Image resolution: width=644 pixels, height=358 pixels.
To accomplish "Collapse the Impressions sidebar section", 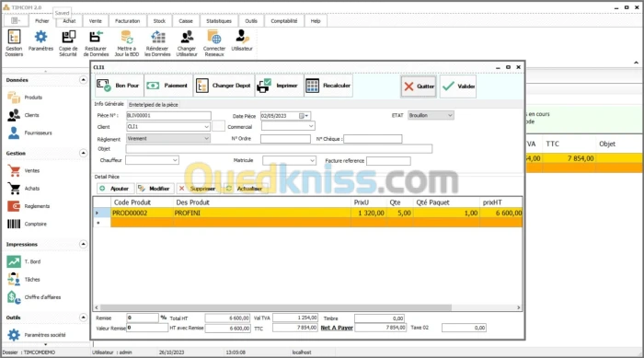I will tap(84, 244).
